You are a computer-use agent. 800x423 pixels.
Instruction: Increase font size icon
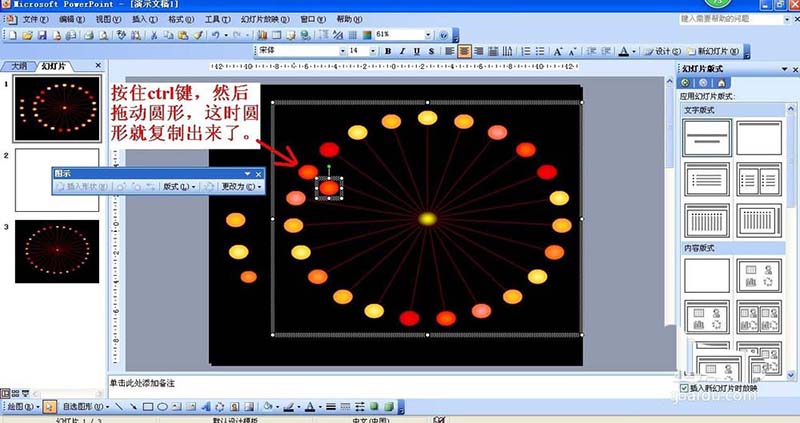pos(558,51)
